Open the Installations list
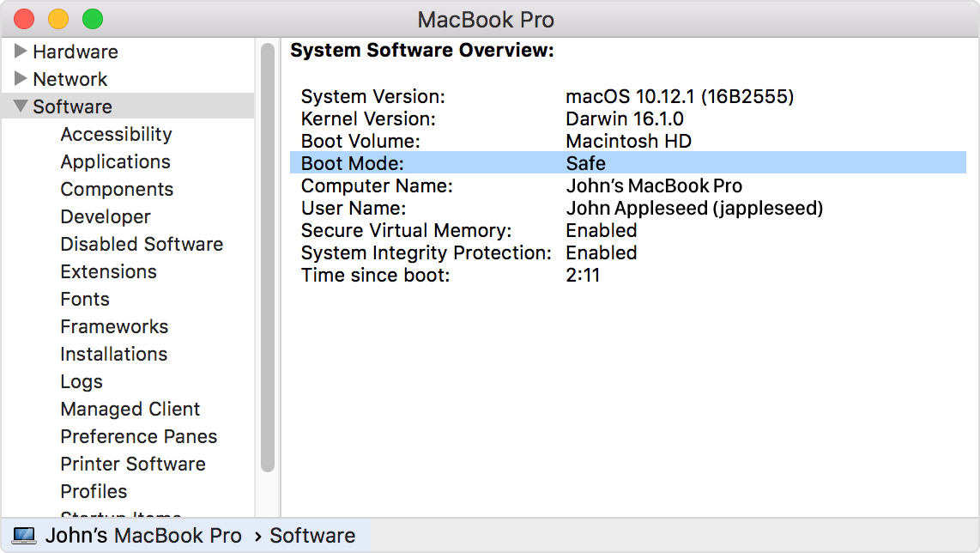The image size is (980, 553). pyautogui.click(x=113, y=354)
